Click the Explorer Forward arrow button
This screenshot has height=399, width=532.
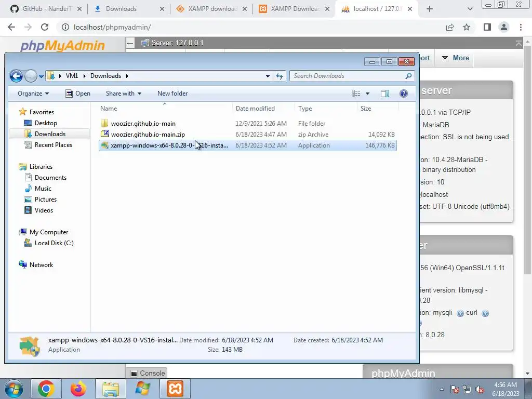[31, 76]
